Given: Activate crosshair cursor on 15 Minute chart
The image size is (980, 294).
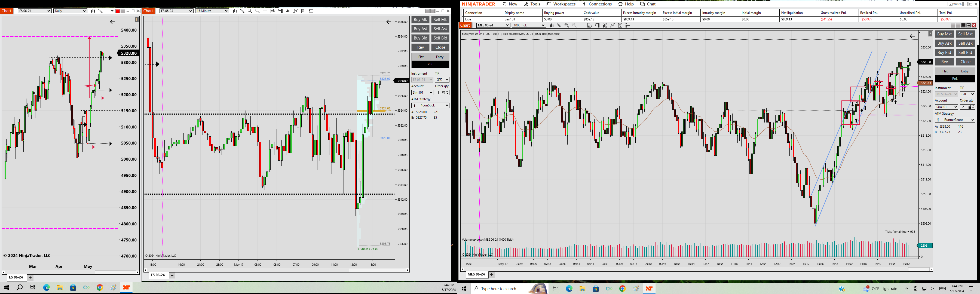Looking at the screenshot, I should [265, 11].
